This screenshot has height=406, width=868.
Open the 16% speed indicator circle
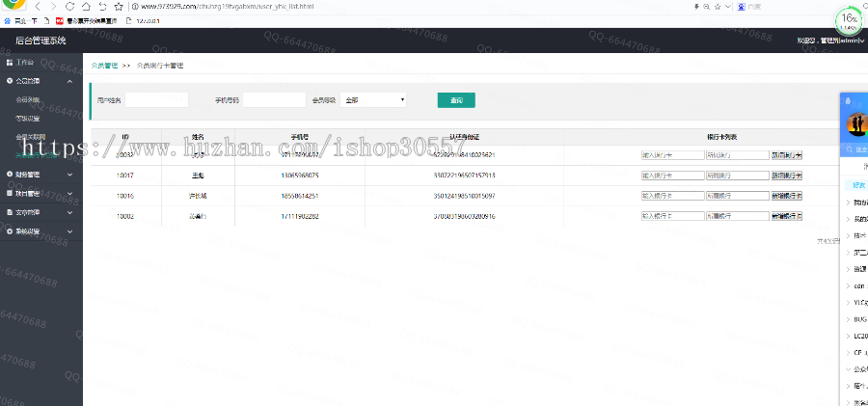tap(848, 21)
